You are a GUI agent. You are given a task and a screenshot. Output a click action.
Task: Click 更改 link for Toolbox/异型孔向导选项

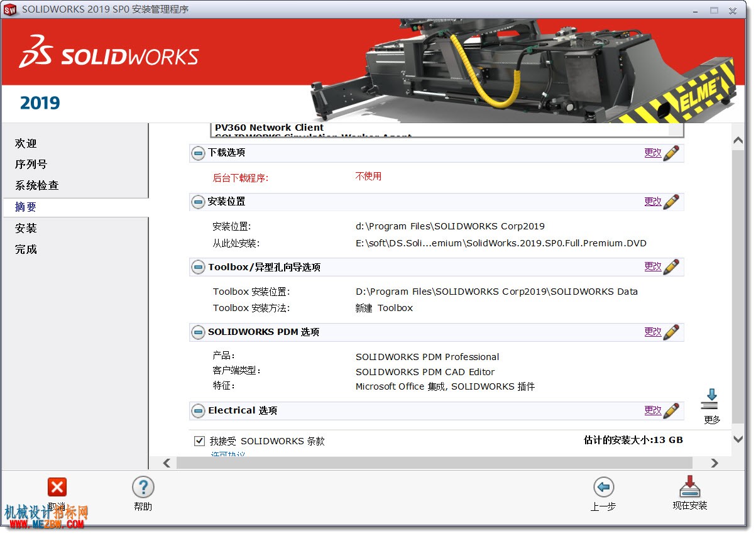pos(653,266)
